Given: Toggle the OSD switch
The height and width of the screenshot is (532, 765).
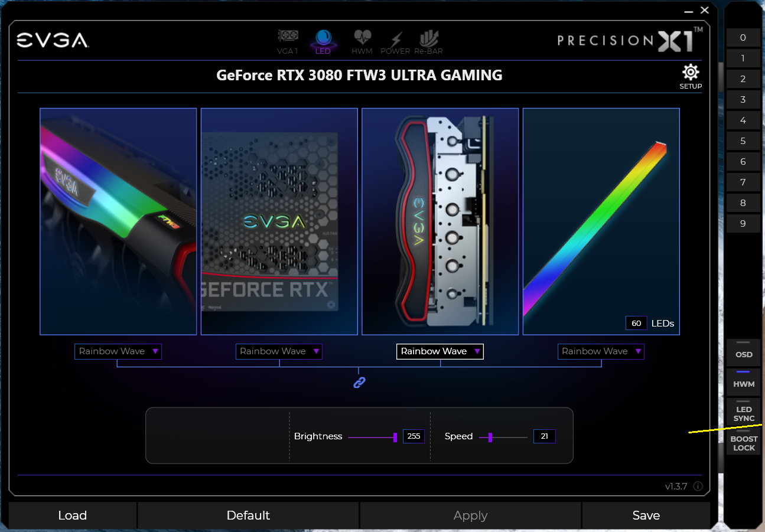Looking at the screenshot, I should [744, 352].
